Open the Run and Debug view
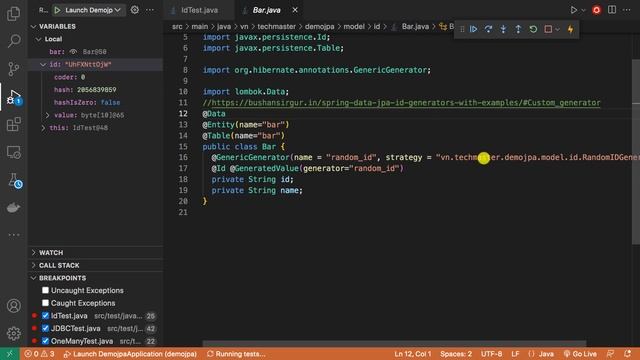Viewport: 640px width, 360px height. point(13,97)
